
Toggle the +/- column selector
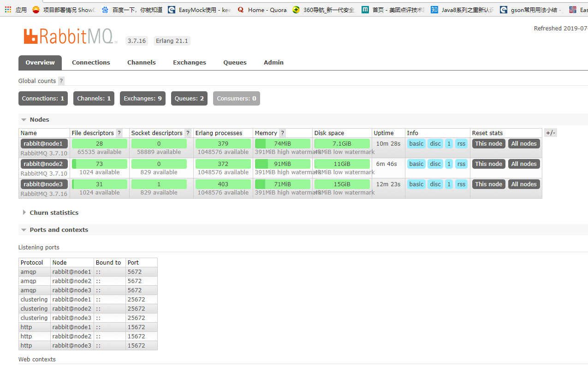tap(551, 133)
